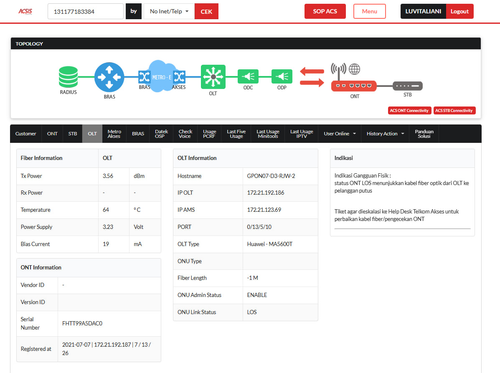This screenshot has width=500, height=373.
Task: Open the Datek OSP tab
Action: [161, 134]
